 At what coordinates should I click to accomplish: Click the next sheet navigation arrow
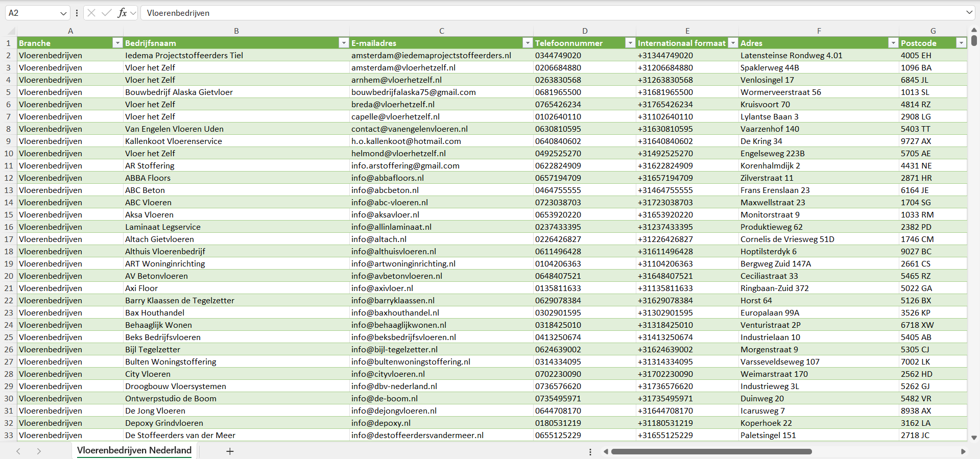click(39, 451)
